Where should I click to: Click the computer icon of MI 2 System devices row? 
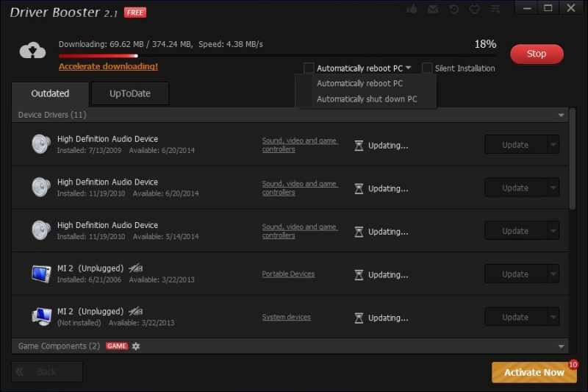click(x=41, y=317)
